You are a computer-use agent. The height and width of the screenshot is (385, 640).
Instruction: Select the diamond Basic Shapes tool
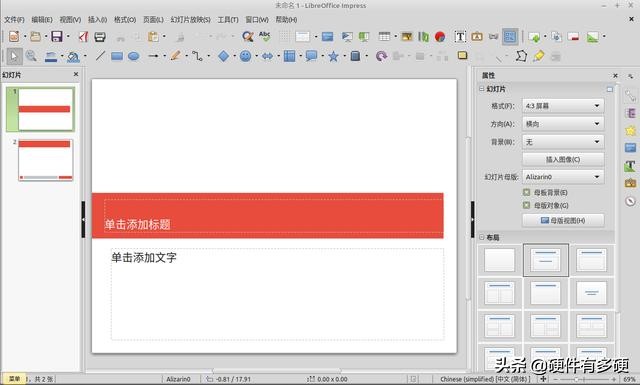coord(223,56)
